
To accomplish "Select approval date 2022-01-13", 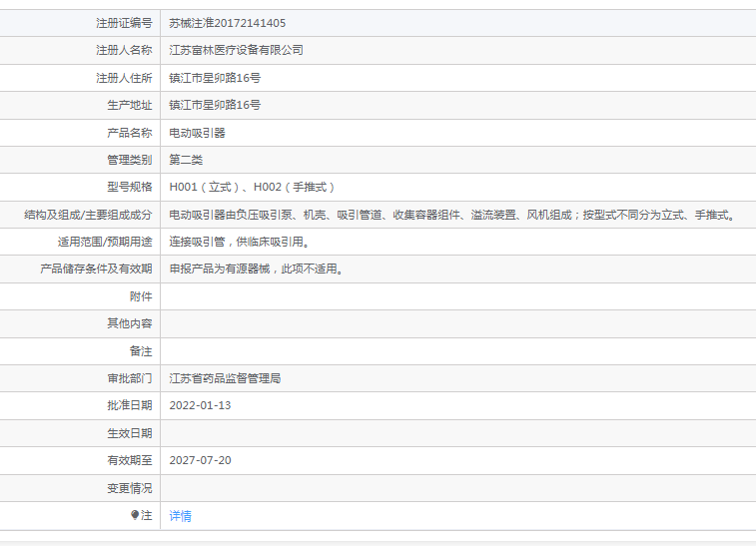I will 200,405.
